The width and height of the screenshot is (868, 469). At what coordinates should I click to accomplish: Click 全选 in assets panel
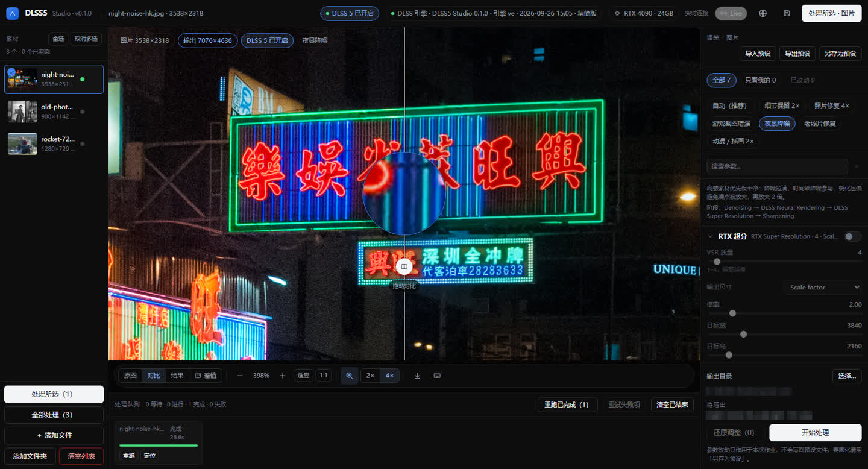(x=58, y=39)
